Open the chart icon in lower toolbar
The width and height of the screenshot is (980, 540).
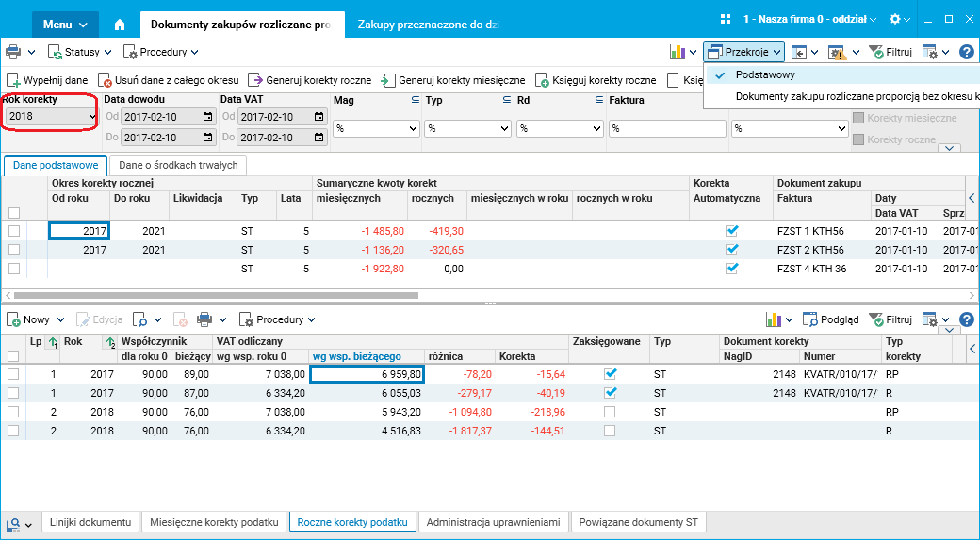click(774, 319)
